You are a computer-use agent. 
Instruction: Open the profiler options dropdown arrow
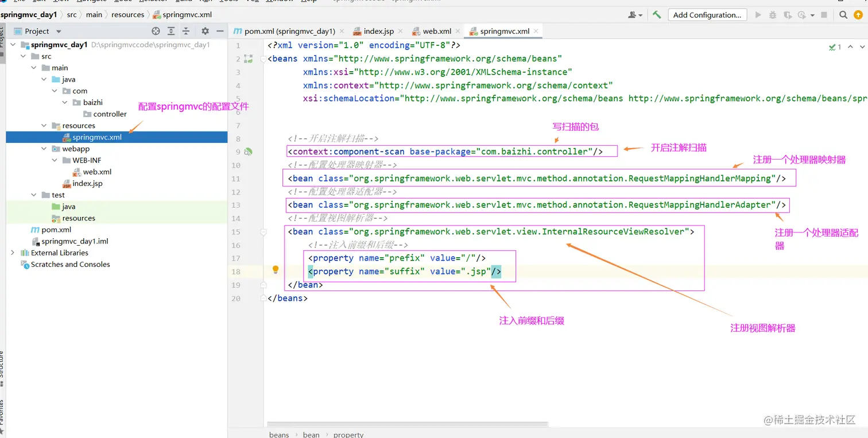point(812,15)
